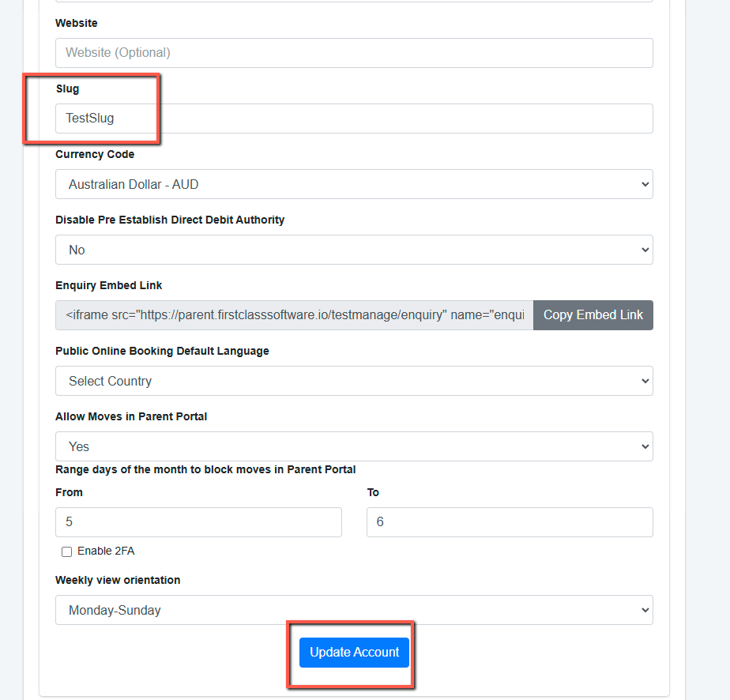Click the Range days of the month heading
Image resolution: width=730 pixels, height=700 pixels.
205,469
